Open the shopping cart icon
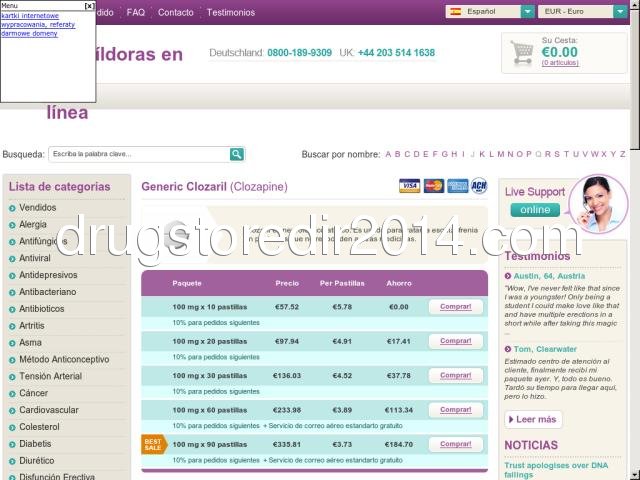The width and height of the screenshot is (640, 480). point(522,53)
